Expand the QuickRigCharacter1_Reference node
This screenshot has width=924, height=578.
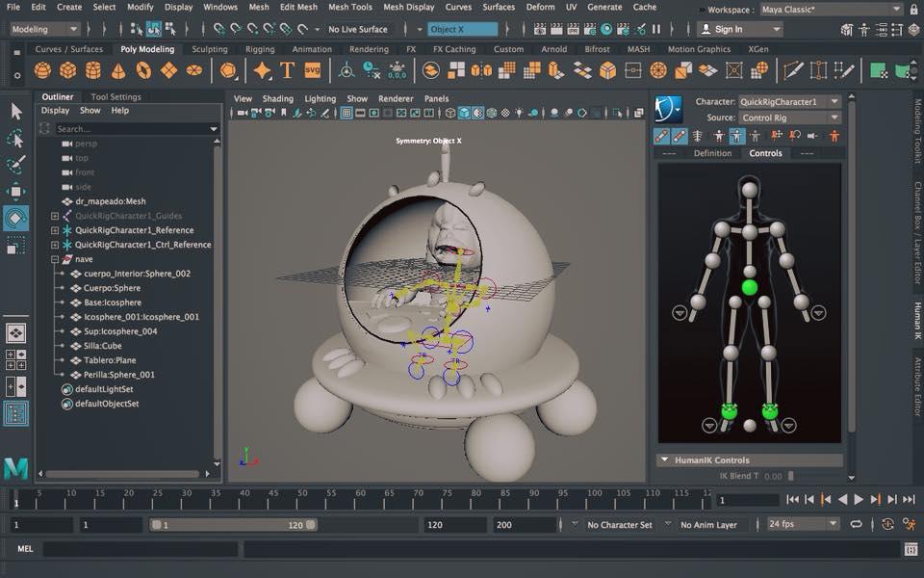point(55,230)
